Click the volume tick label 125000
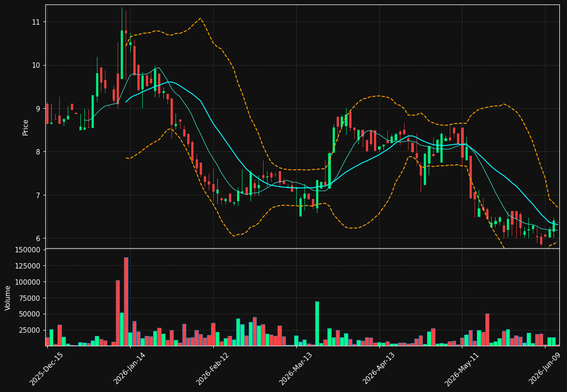This screenshot has height=392, width=567. tap(27, 266)
